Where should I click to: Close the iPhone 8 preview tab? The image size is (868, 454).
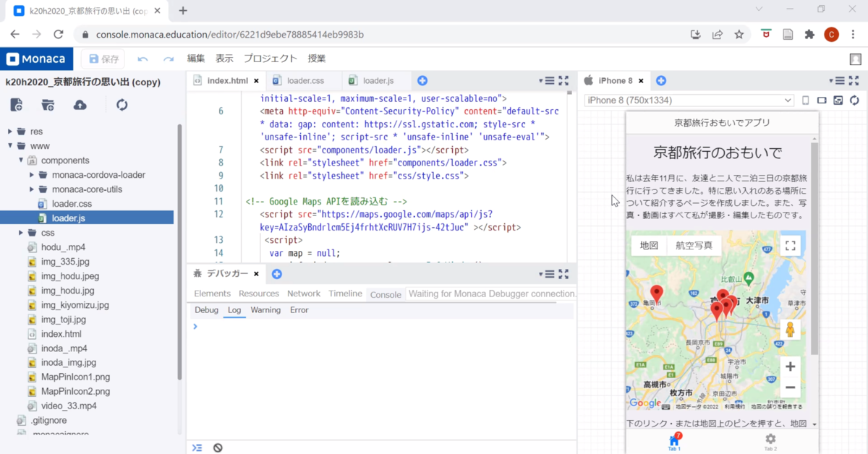click(x=641, y=81)
